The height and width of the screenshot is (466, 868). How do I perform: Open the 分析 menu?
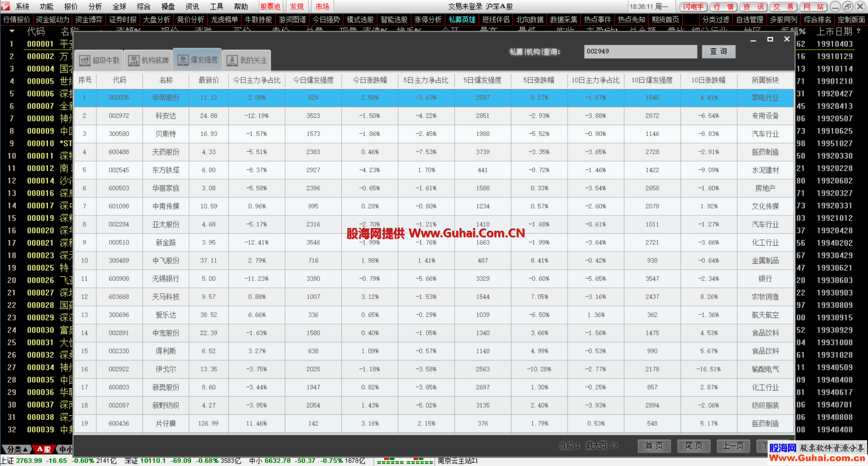[x=95, y=6]
